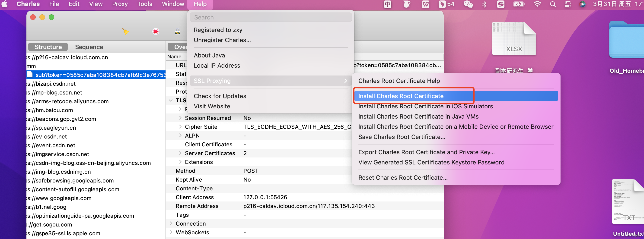Toggle the red recording button
Image resolution: width=644 pixels, height=239 pixels.
(156, 31)
